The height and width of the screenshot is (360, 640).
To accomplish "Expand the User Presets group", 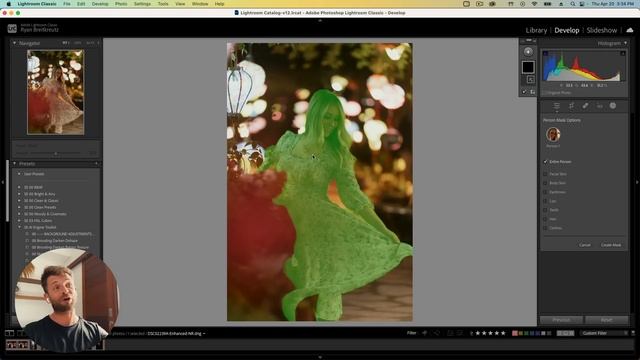I will [19, 174].
